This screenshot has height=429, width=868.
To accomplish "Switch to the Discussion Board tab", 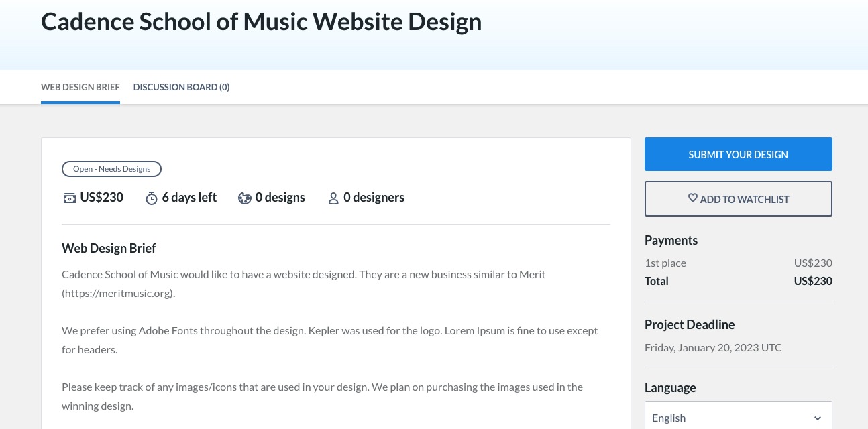I will [182, 87].
